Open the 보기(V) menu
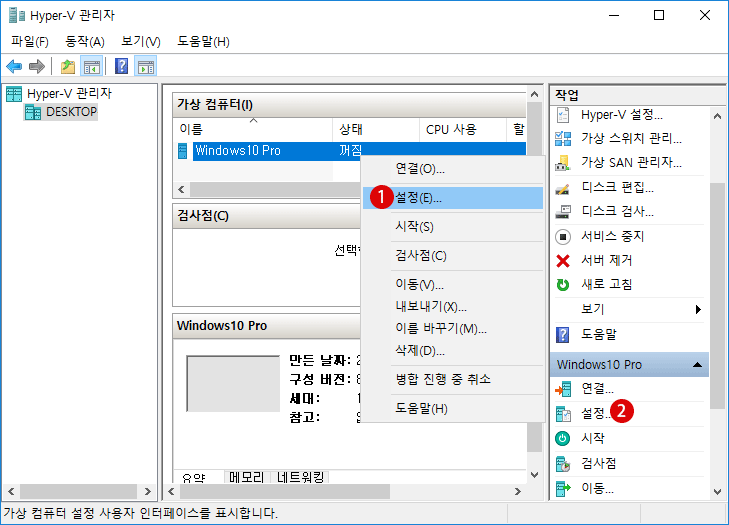This screenshot has width=729, height=525. coord(141,42)
